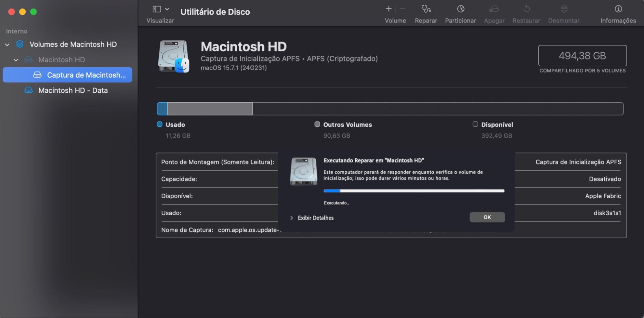The width and height of the screenshot is (644, 318).
Task: Select Captura de Macintosh snapshot item
Action: pyautogui.click(x=86, y=75)
